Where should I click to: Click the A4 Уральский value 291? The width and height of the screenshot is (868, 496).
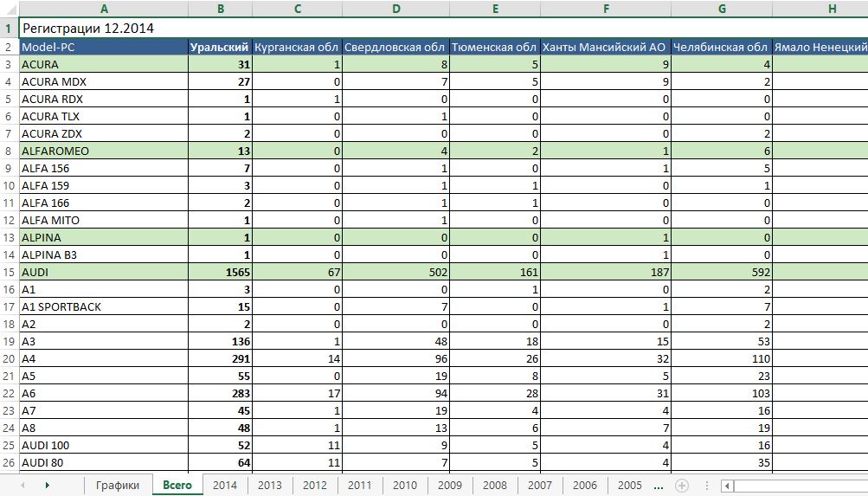[x=221, y=358]
